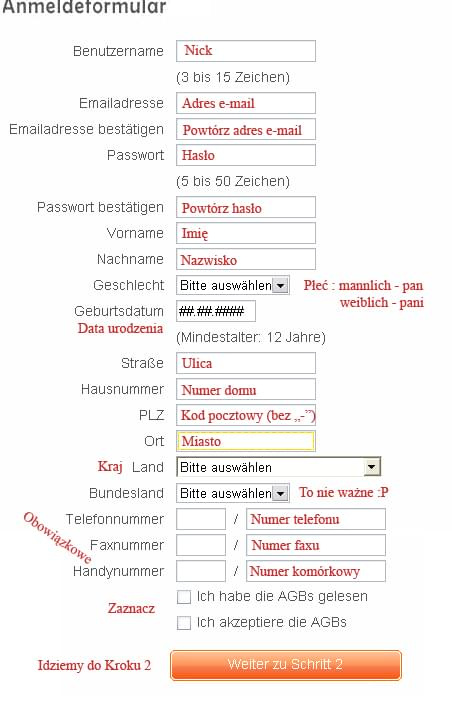The width and height of the screenshot is (452, 724).
Task: Click the Hausnummer input field
Action: coord(246,389)
